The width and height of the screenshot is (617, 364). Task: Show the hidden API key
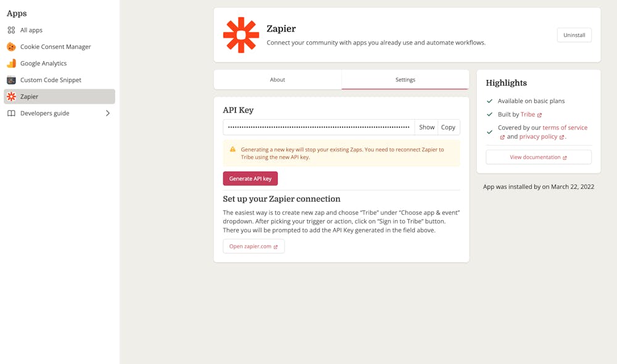[426, 127]
